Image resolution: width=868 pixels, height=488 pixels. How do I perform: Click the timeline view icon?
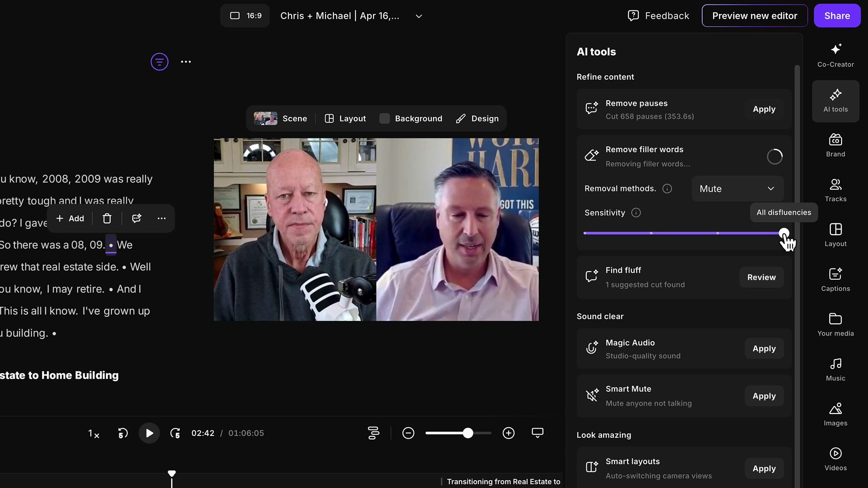click(x=373, y=433)
